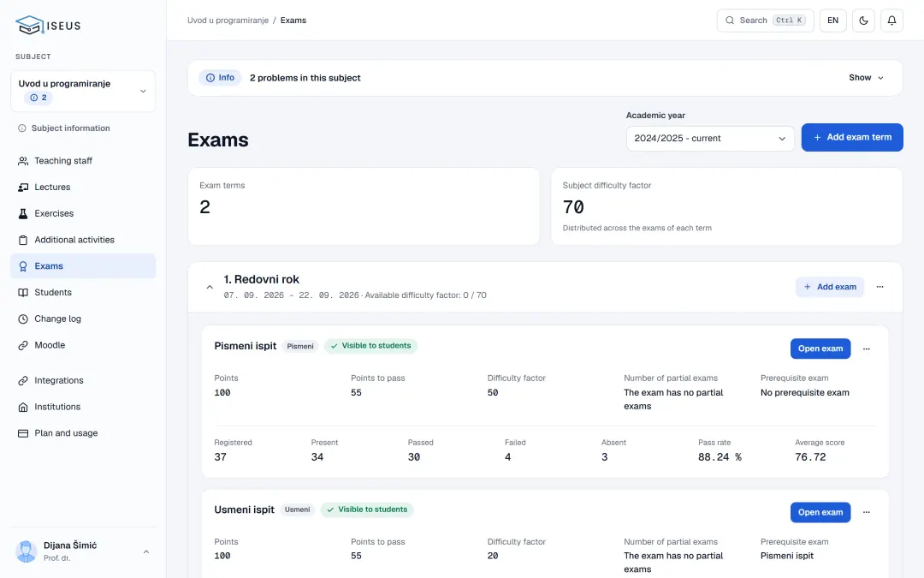Open exam for Usmeni ispit
The height and width of the screenshot is (578, 924).
point(820,513)
